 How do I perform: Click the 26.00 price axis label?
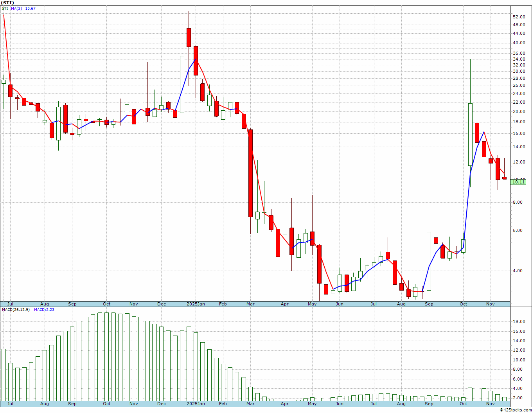(x=519, y=86)
